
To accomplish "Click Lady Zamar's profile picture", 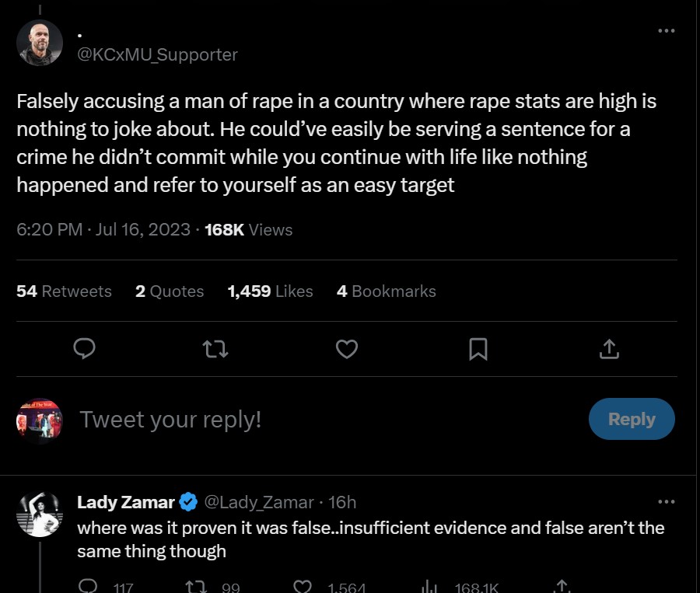I will point(40,515).
